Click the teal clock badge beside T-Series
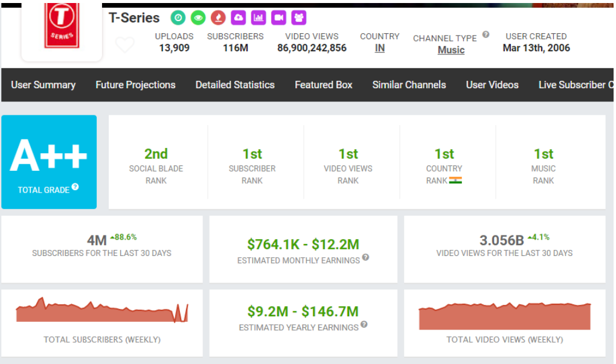616x364 pixels. (x=178, y=18)
